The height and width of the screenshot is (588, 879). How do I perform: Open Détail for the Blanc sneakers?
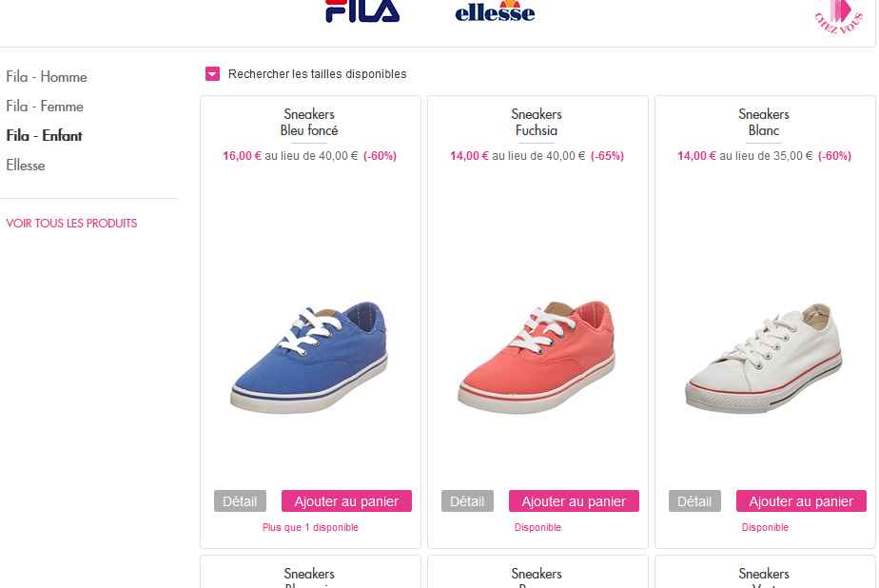(694, 501)
